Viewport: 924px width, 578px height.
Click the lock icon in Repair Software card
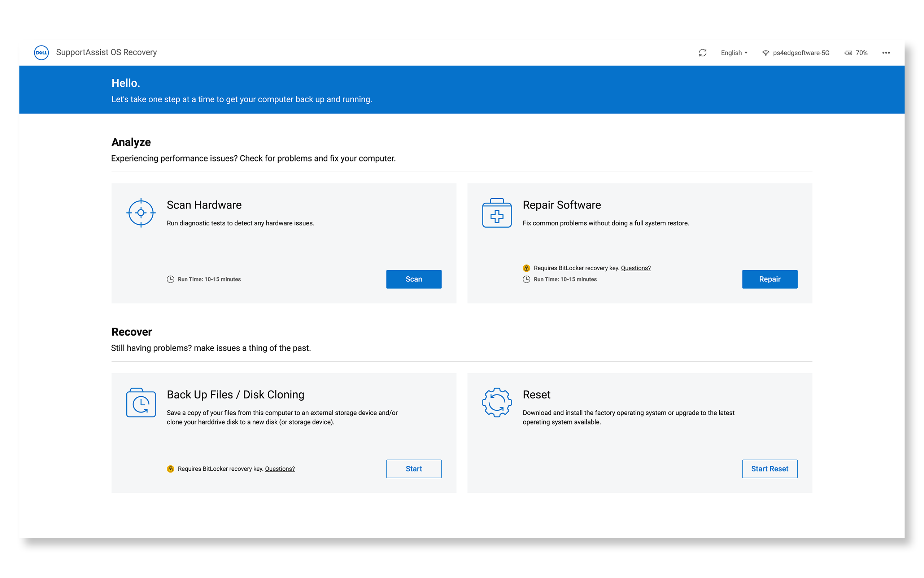526,268
